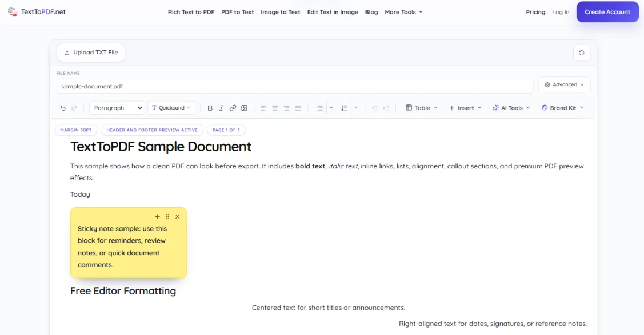The height and width of the screenshot is (335, 644).
Task: Toggle bold formatting
Action: [210, 108]
